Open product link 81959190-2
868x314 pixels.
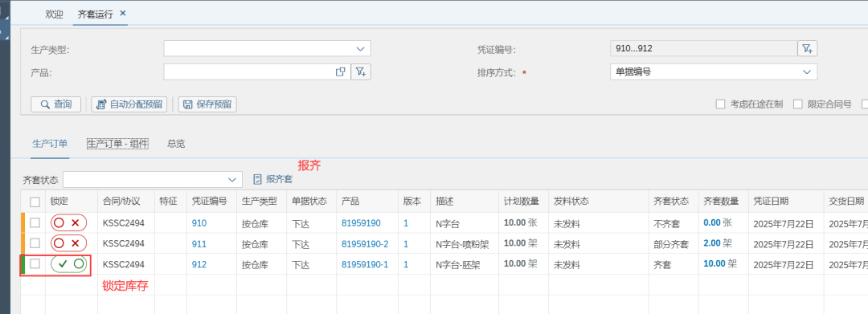pyautogui.click(x=365, y=244)
